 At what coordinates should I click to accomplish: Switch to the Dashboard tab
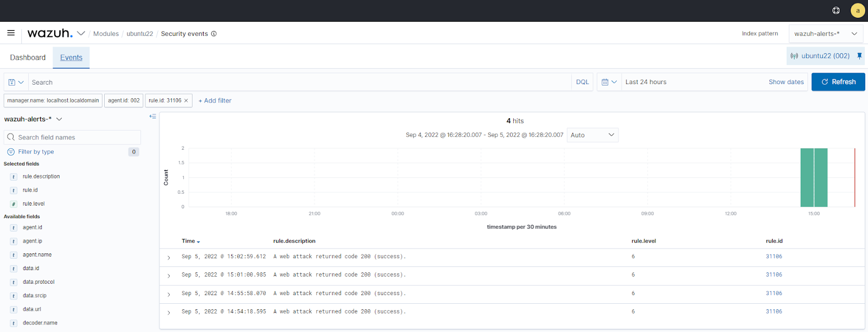(x=28, y=58)
